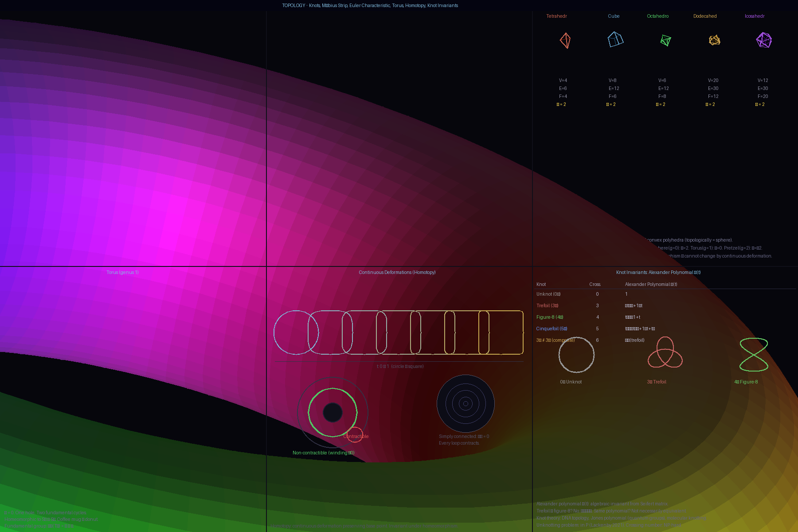This screenshot has width=798, height=532.
Task: Click the Torus (genus 1) panel title
Action: click(x=122, y=272)
